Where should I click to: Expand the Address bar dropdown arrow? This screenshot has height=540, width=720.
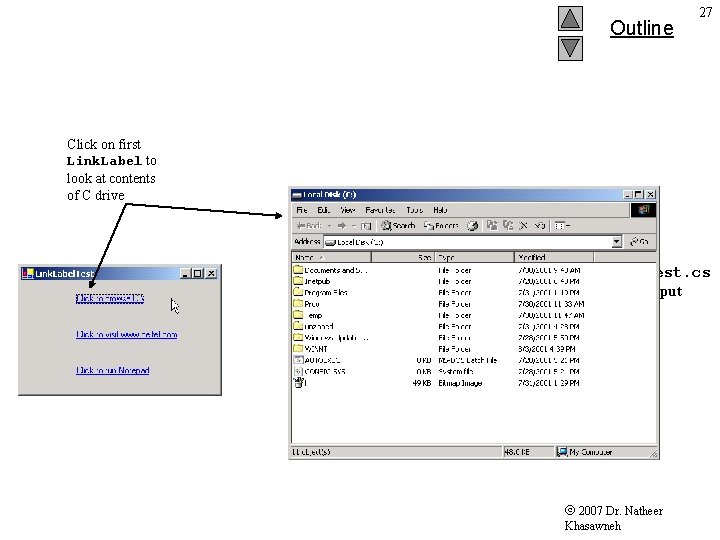[x=617, y=242]
